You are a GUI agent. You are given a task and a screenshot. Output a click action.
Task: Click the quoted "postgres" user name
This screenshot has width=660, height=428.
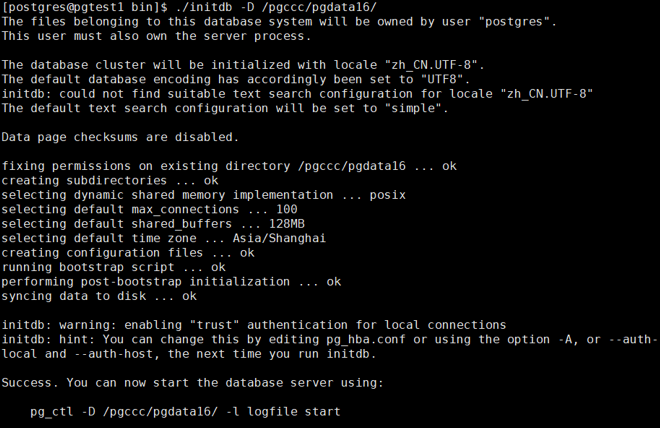[x=513, y=21]
